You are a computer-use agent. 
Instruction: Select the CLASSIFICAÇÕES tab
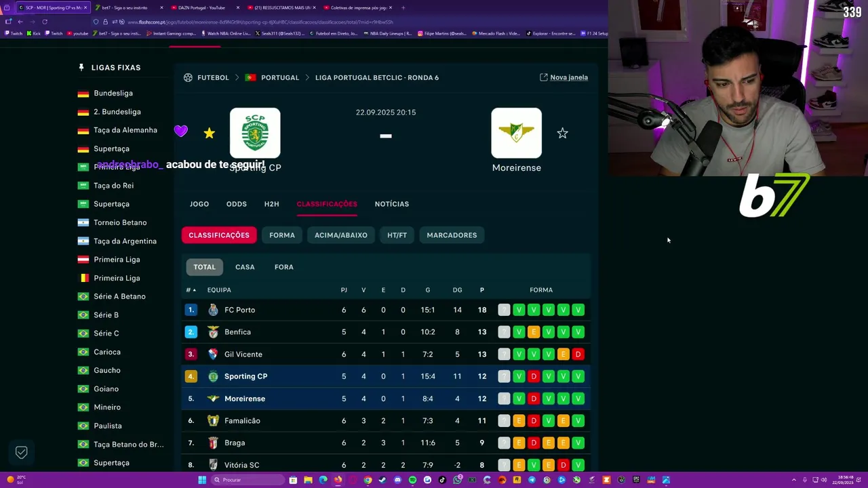[x=327, y=204]
